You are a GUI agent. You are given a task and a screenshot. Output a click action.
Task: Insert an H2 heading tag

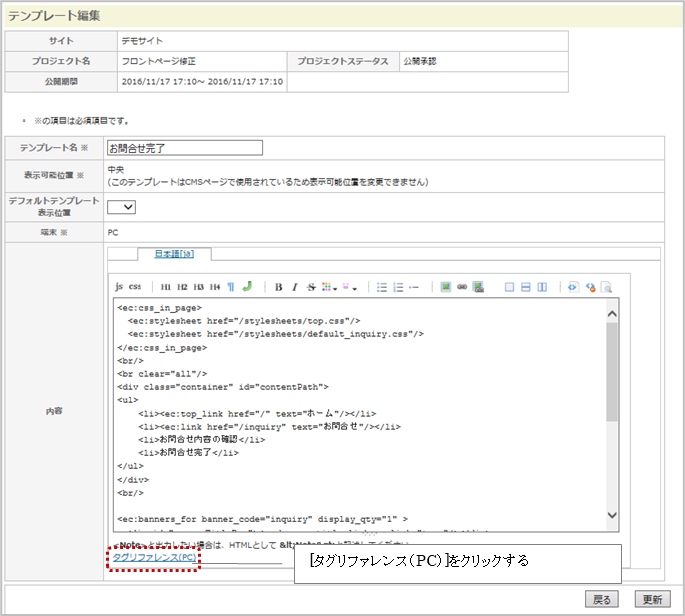click(x=182, y=286)
